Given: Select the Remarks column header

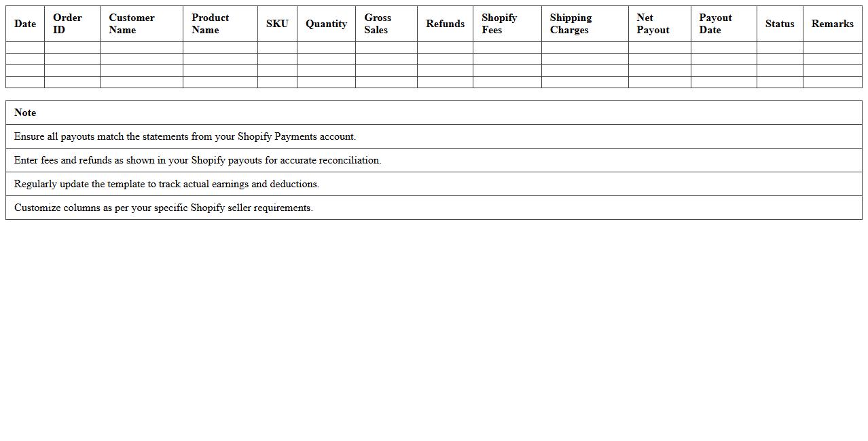Looking at the screenshot, I should pyautogui.click(x=832, y=24).
